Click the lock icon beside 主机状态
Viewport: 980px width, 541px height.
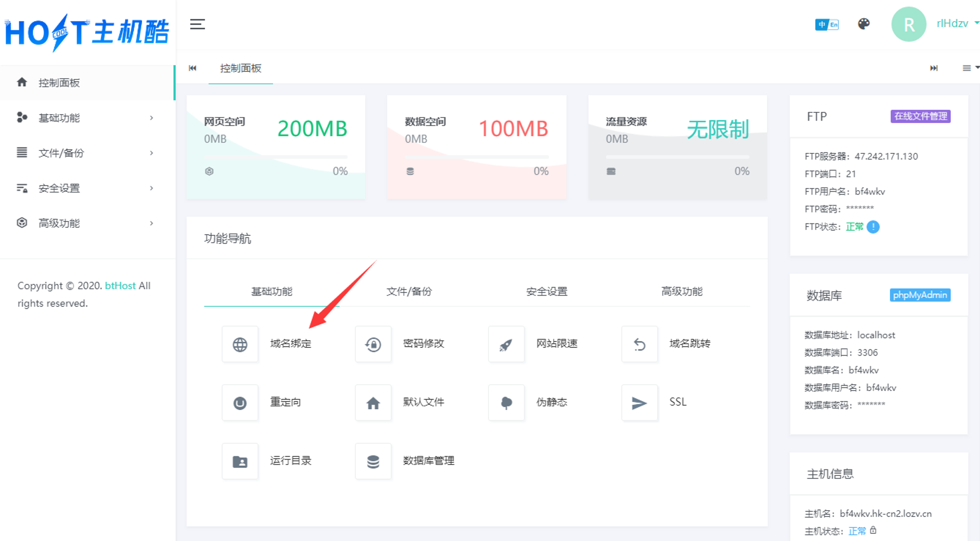[x=873, y=530]
